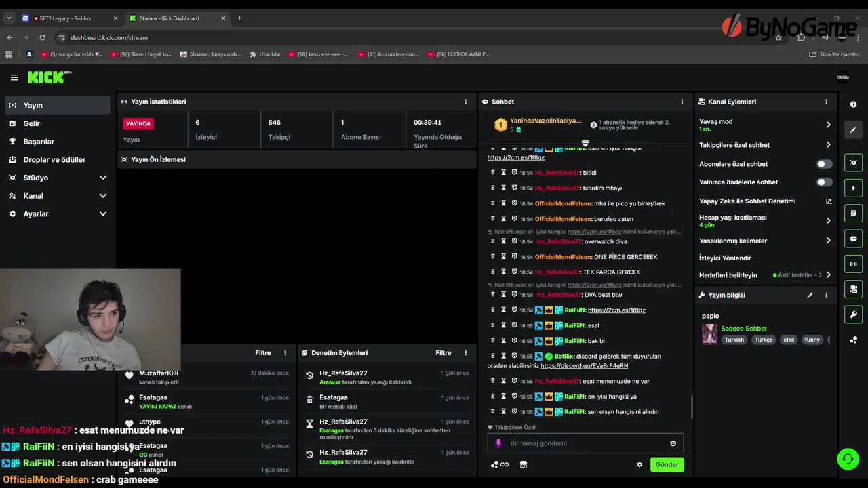
Task: Click İzleyici Yönlendir action
Action: point(725,258)
